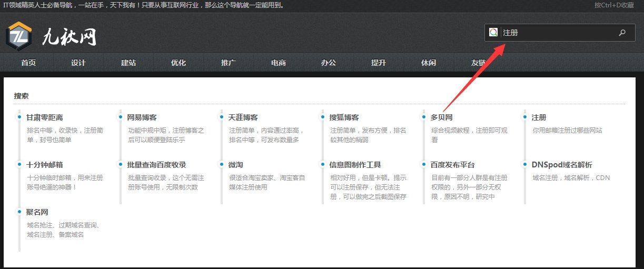Open the 友链 navigation tab
The image size is (644, 269).
click(x=479, y=63)
